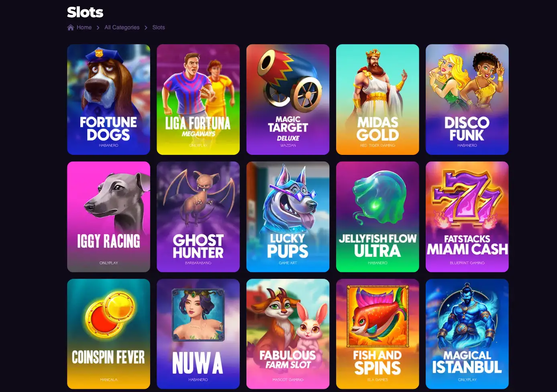Launch the Fish and Spins game
The height and width of the screenshot is (392, 557).
click(x=377, y=334)
